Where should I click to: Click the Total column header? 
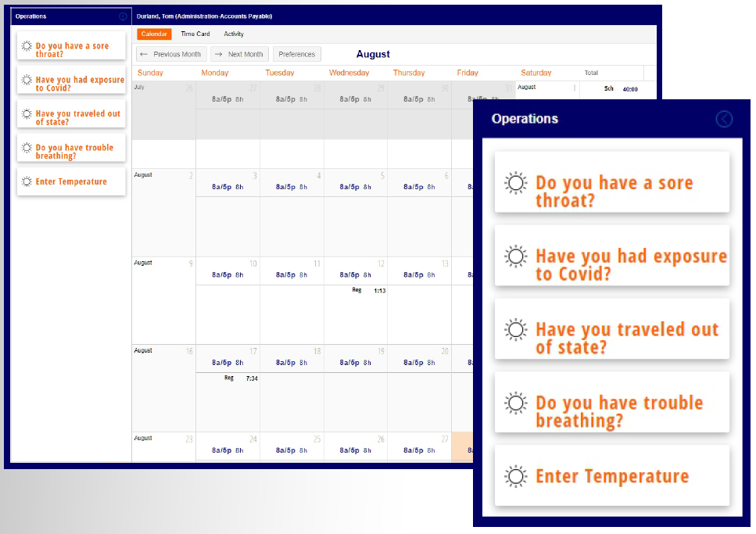(x=591, y=73)
